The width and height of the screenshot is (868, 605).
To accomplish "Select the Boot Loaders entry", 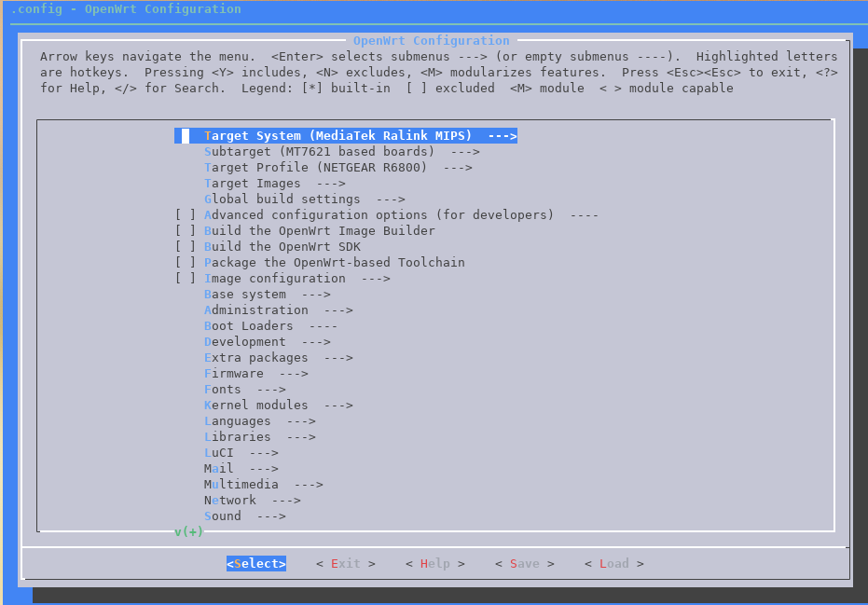I will click(270, 326).
